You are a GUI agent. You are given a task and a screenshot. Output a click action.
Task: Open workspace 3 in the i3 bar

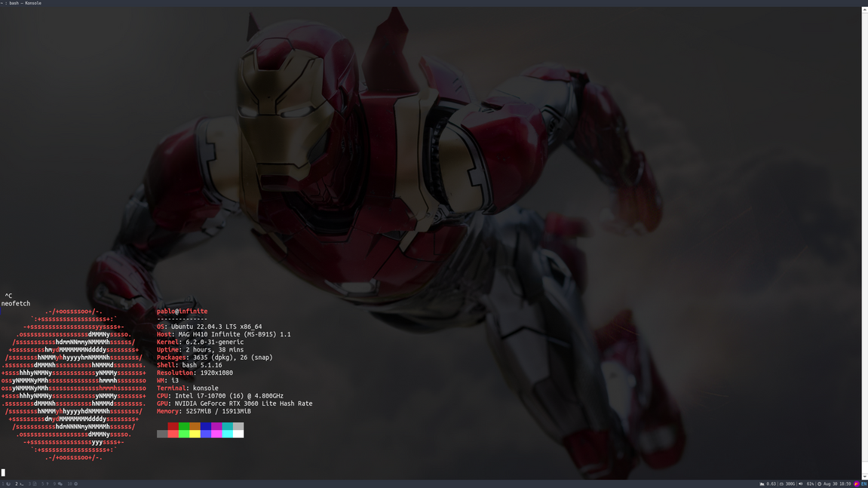pyautogui.click(x=32, y=483)
